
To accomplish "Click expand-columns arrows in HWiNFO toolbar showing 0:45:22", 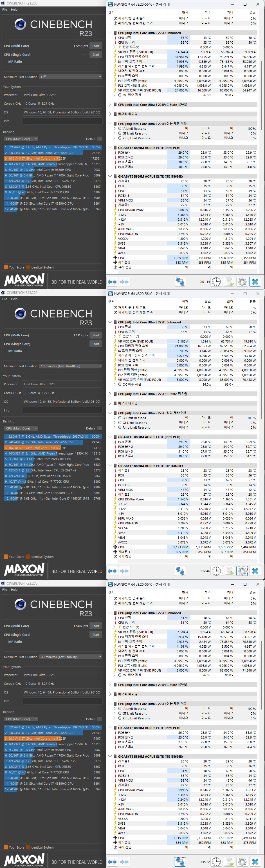I will point(112,862).
